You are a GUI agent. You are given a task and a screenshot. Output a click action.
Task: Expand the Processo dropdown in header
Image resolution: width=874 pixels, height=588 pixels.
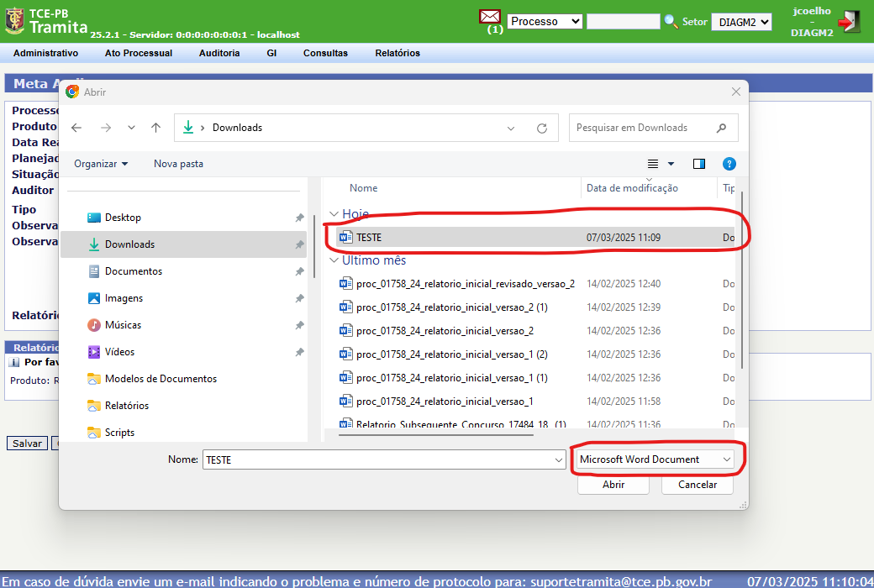pos(545,22)
